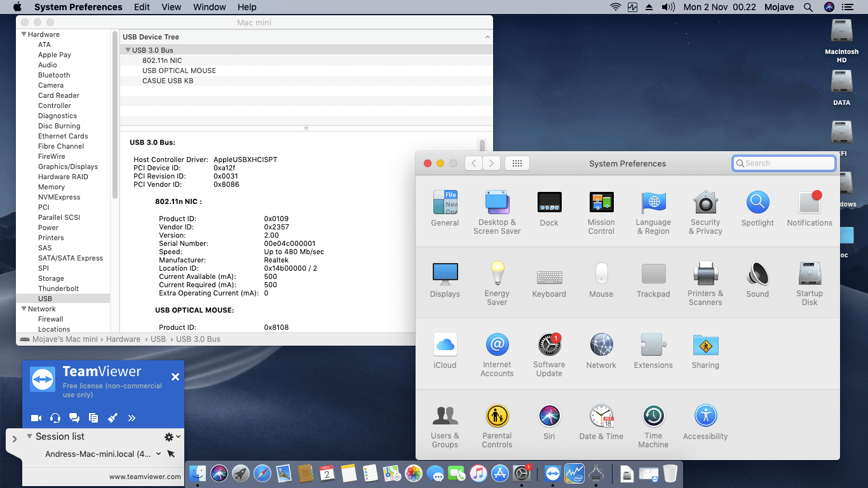The width and height of the screenshot is (868, 488).
Task: Open the Edit menu
Action: coord(141,7)
